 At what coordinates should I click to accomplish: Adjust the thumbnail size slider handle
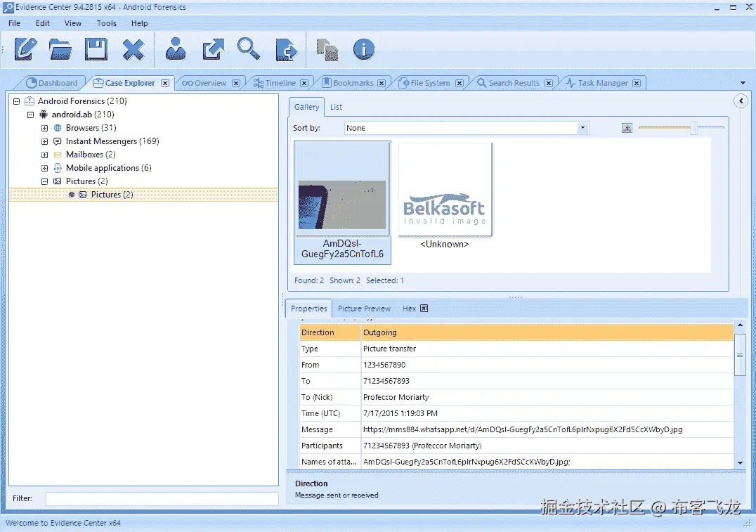click(x=693, y=128)
